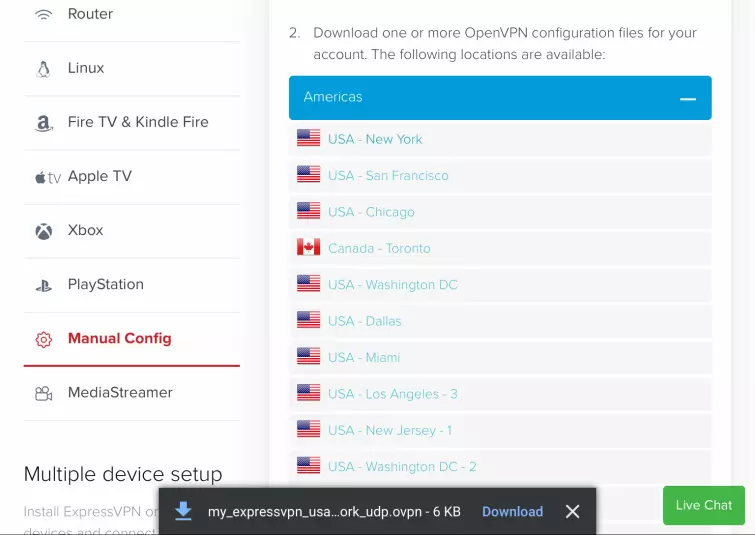755x535 pixels.
Task: Click the MediaStreamer camera icon
Action: (43, 393)
